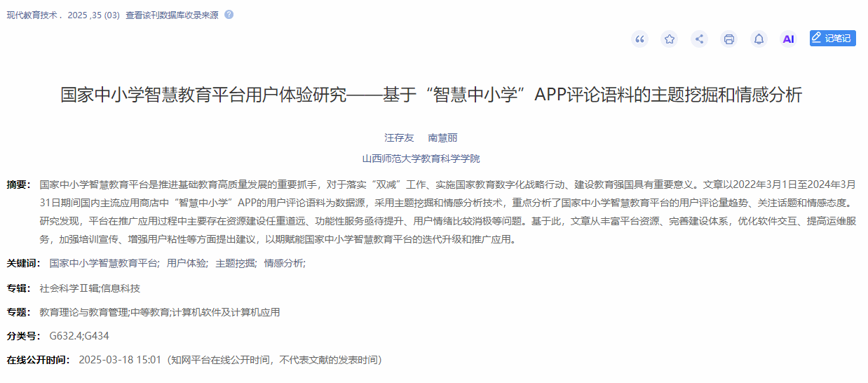Click the quote citation icon

(639, 39)
